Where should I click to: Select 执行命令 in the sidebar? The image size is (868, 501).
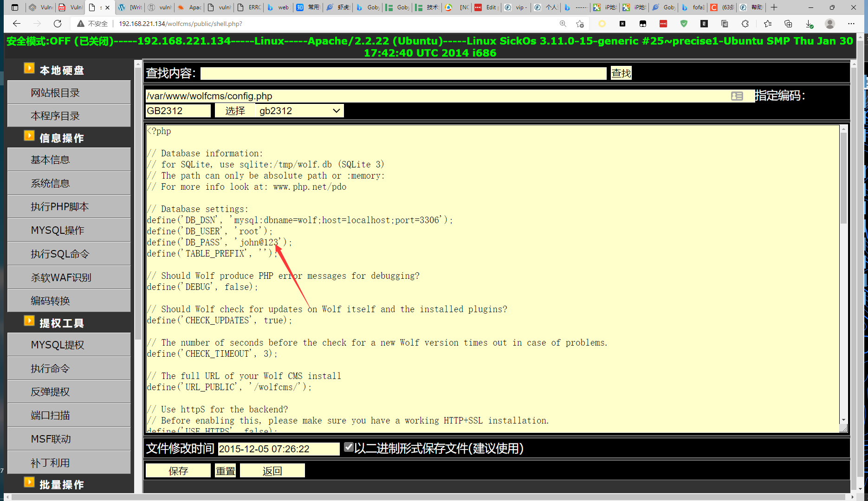[69, 368]
